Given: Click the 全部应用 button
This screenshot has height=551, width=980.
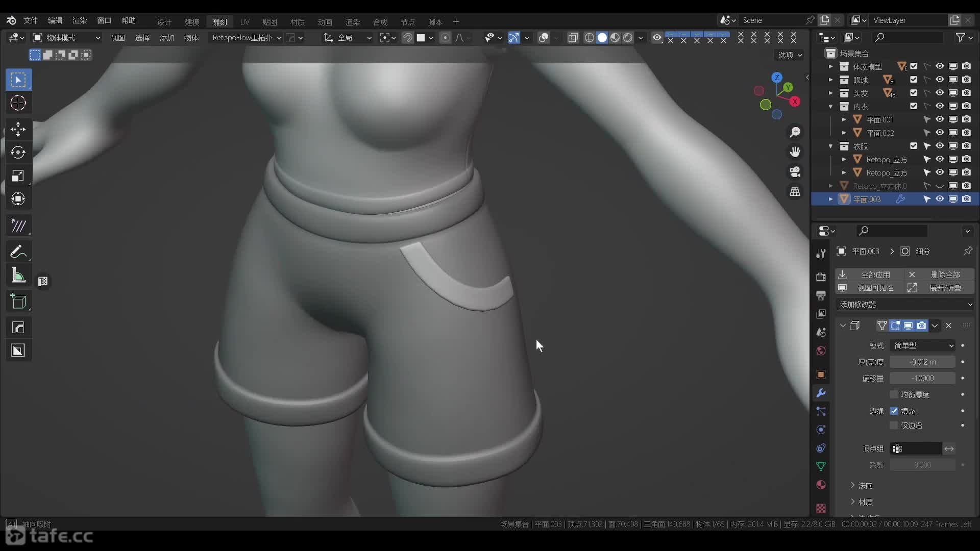Looking at the screenshot, I should 870,274.
